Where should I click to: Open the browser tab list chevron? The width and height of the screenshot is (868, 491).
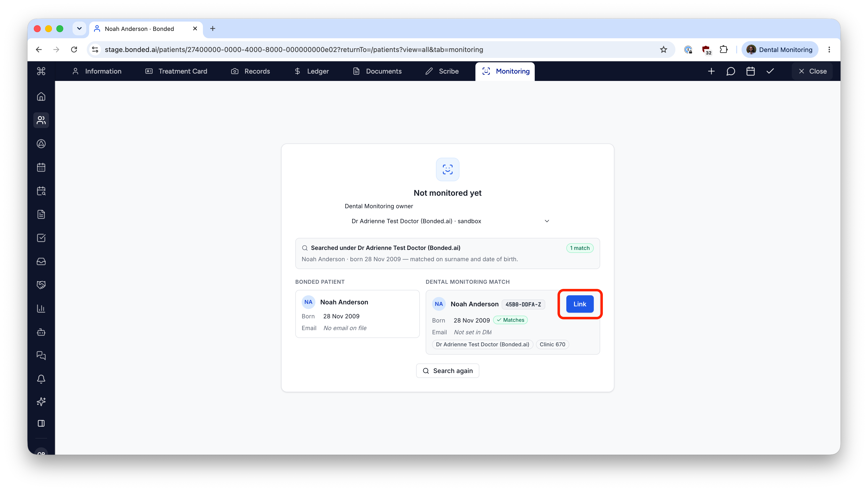coord(79,29)
